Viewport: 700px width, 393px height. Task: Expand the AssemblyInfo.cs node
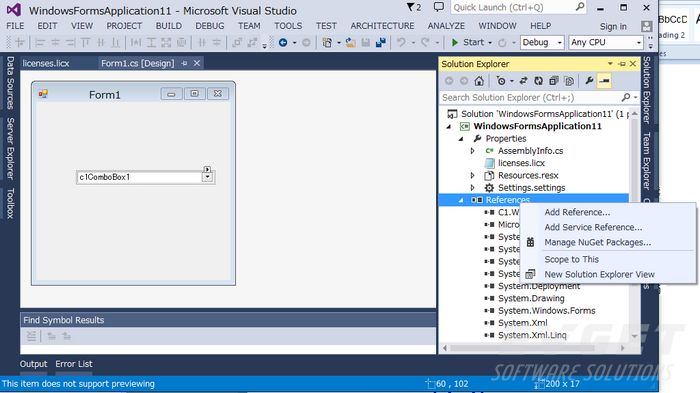(x=473, y=151)
